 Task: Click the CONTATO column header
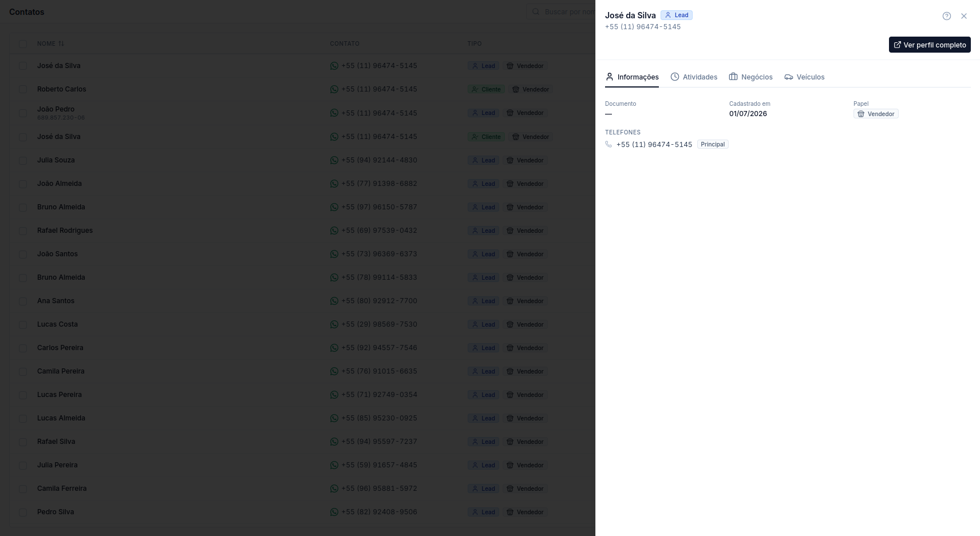(x=345, y=43)
